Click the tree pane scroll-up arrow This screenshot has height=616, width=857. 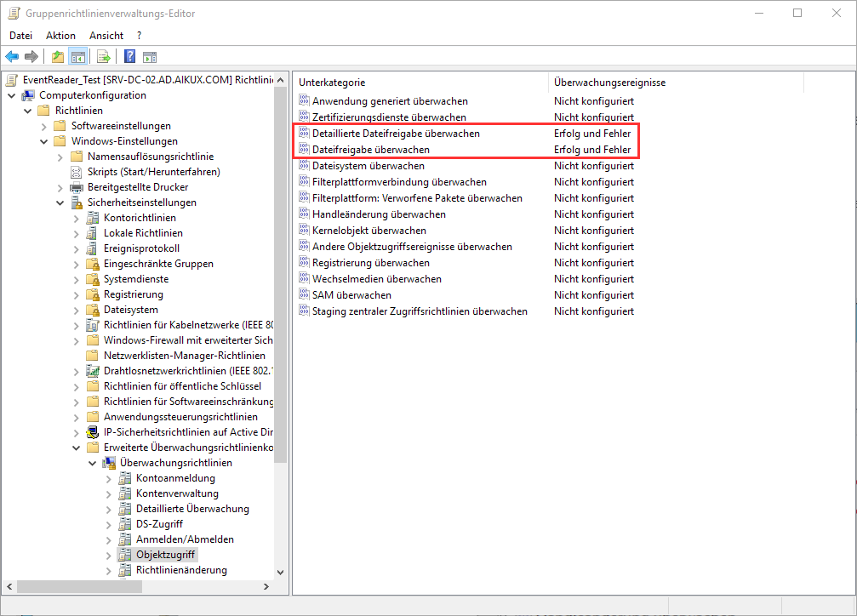point(280,80)
